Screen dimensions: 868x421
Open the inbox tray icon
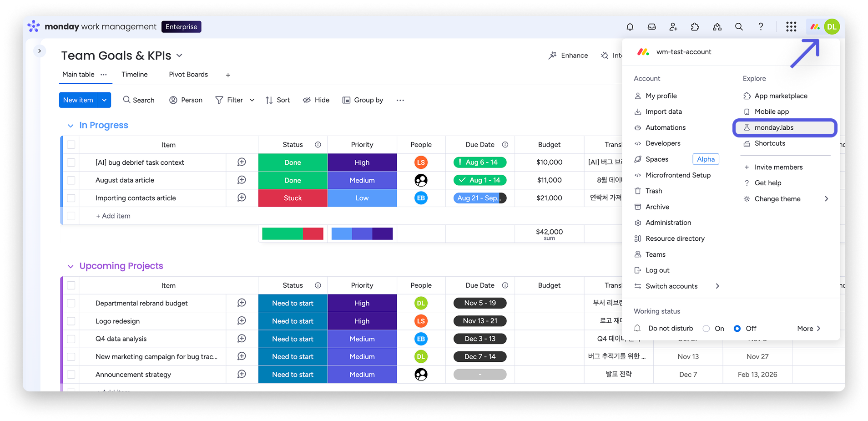point(651,27)
